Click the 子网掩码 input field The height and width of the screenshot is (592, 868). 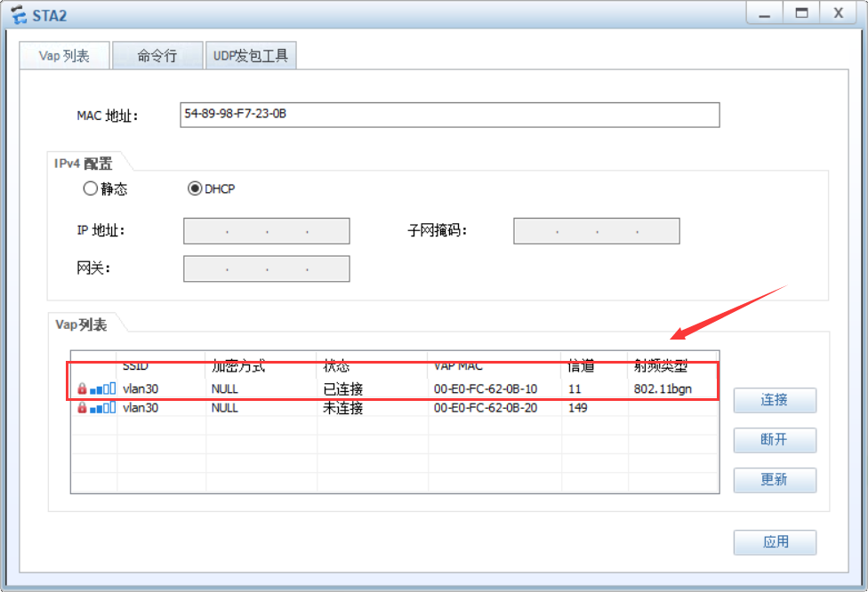coord(596,230)
